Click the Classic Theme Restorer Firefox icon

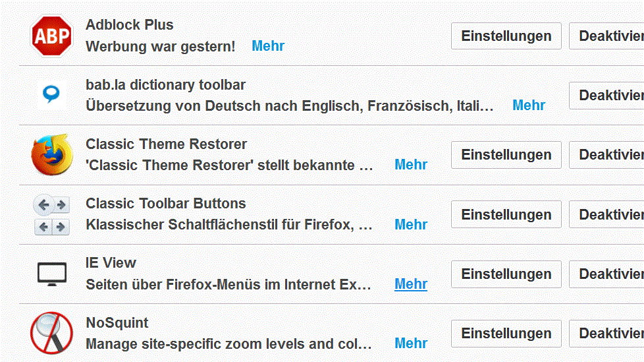51,155
